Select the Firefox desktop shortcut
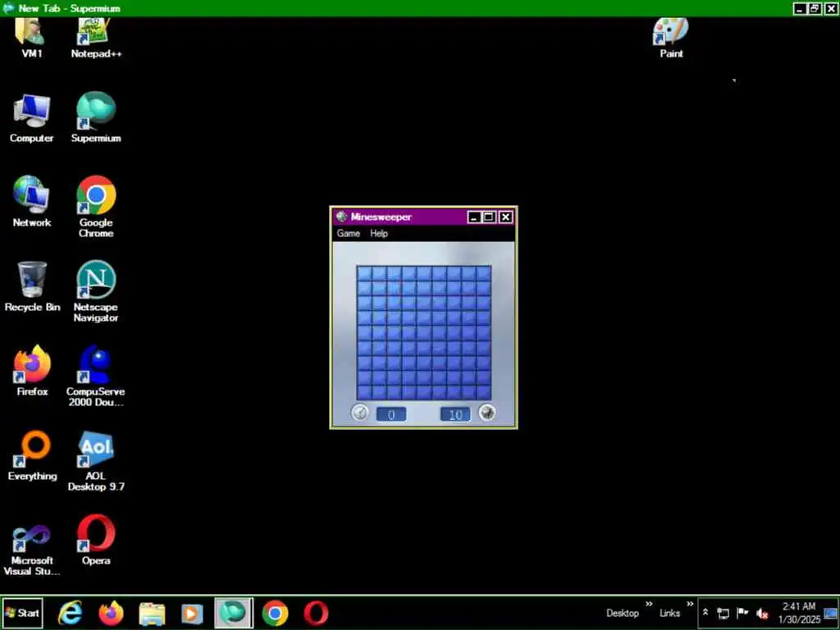Image resolution: width=840 pixels, height=630 pixels. (x=32, y=371)
